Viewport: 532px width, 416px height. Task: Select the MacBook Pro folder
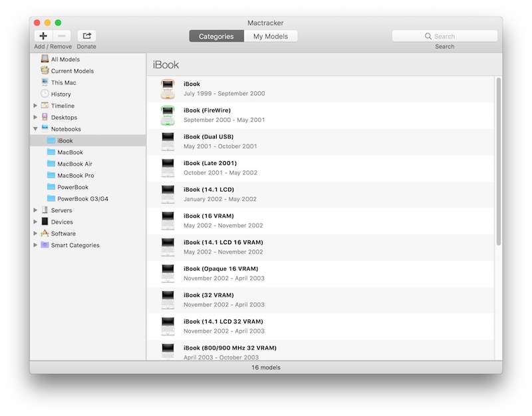75,176
